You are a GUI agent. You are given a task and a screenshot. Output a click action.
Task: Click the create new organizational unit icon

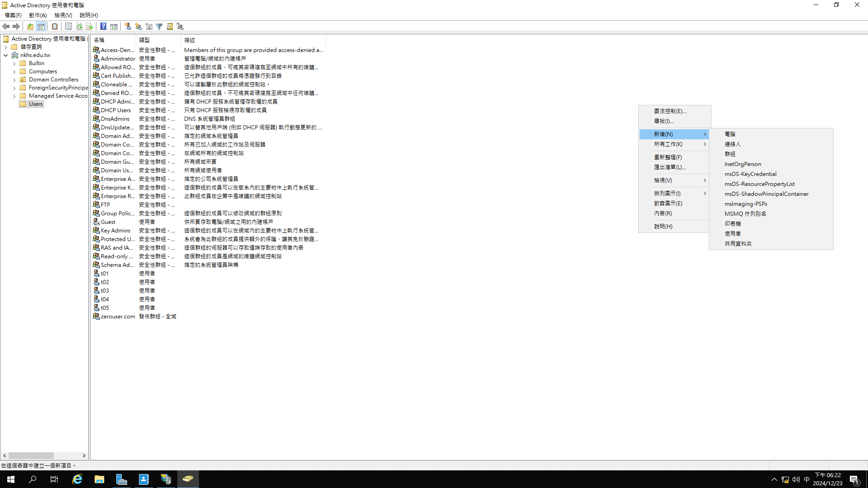pos(149,27)
